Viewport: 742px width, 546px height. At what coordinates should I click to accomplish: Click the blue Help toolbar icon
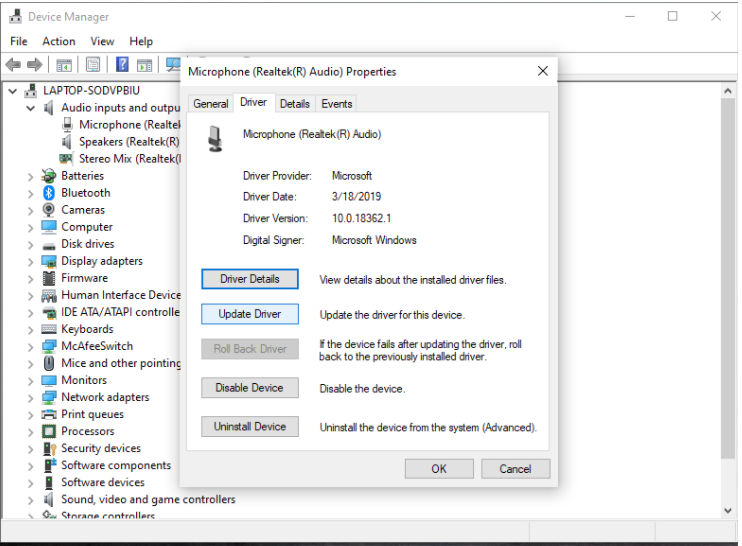coord(122,64)
